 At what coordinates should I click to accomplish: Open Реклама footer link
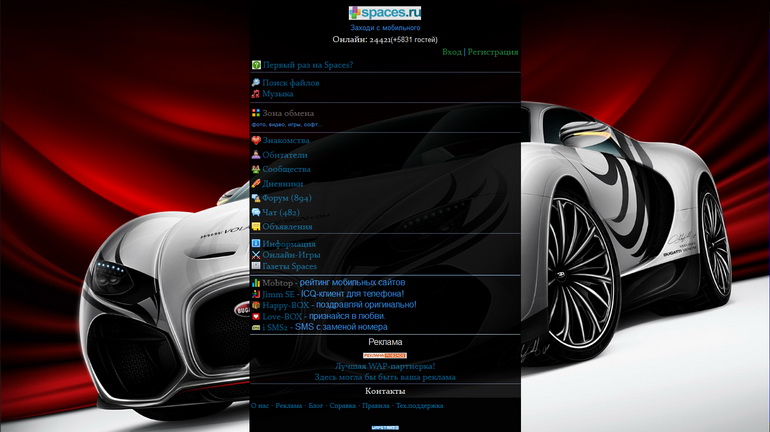click(289, 405)
